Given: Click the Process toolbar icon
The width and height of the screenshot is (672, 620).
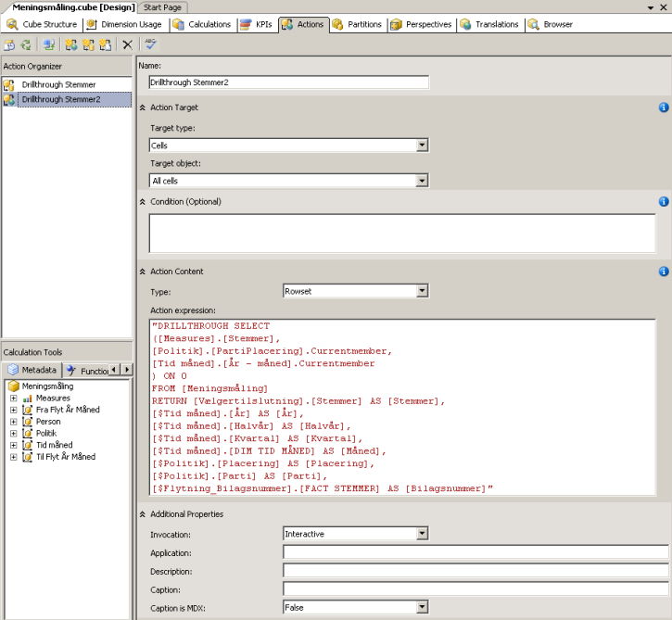Looking at the screenshot, I should pyautogui.click(x=9, y=44).
